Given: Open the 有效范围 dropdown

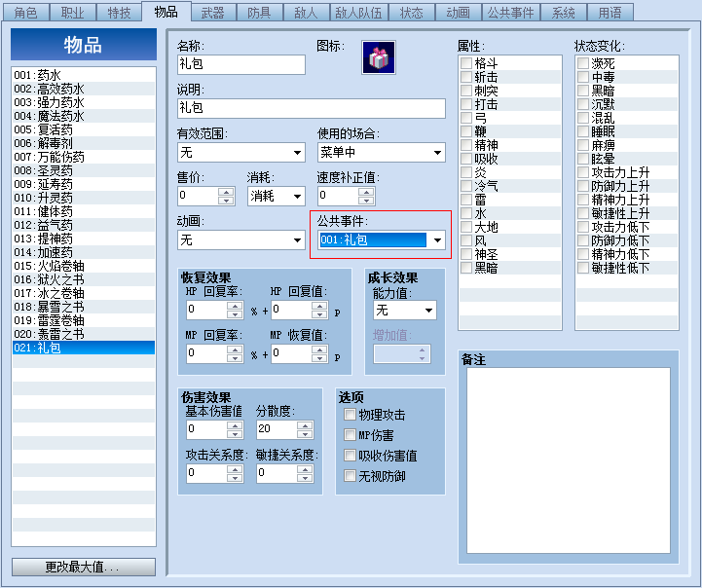Looking at the screenshot, I should 297,153.
